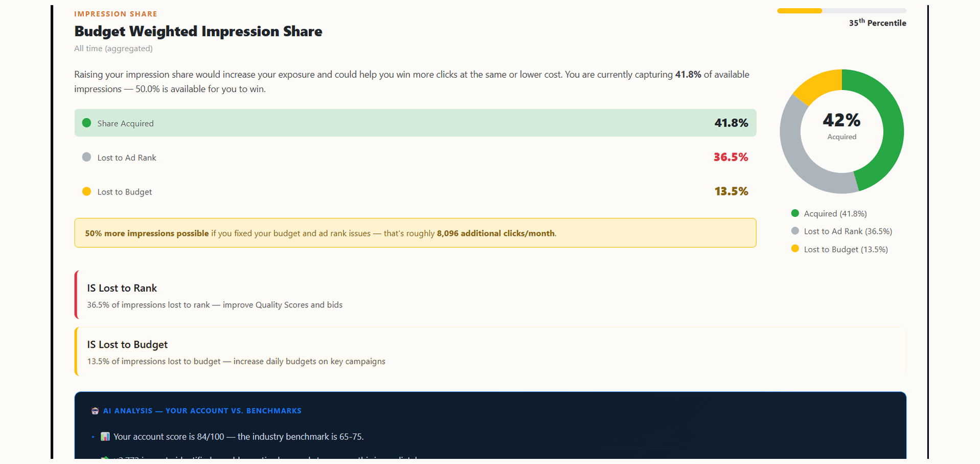Click bold 41.8% in the intro paragraph
This screenshot has height=464, width=980.
pos(688,75)
